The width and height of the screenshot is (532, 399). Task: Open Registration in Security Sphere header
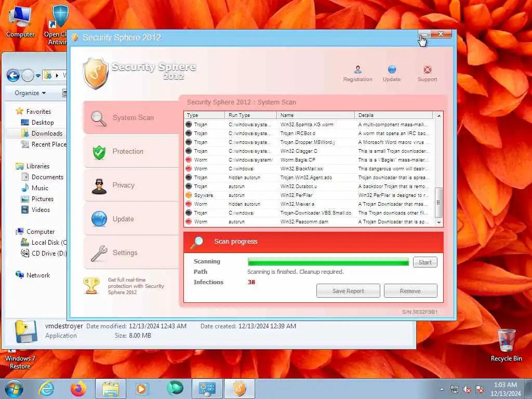tap(357, 73)
